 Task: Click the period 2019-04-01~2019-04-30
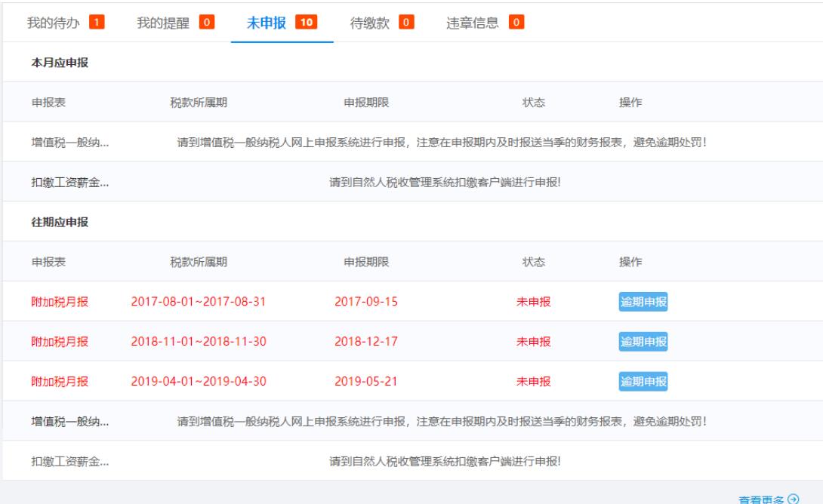click(x=198, y=381)
